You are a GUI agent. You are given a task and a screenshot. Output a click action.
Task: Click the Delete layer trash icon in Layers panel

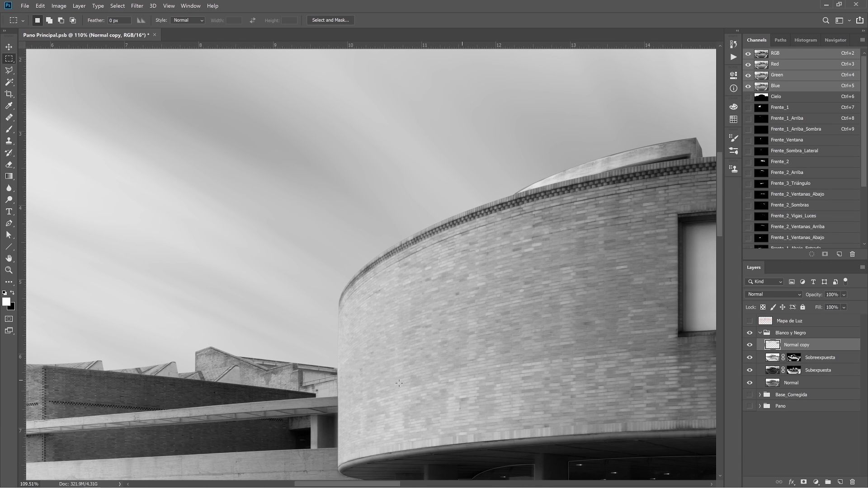point(852,482)
